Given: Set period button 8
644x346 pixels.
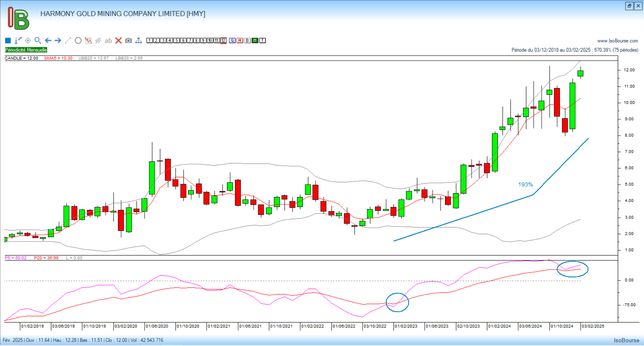Looking at the screenshot, I should pos(197,41).
